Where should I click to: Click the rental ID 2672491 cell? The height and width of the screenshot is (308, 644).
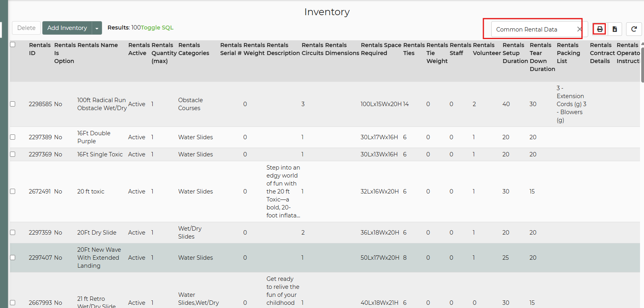[39, 192]
